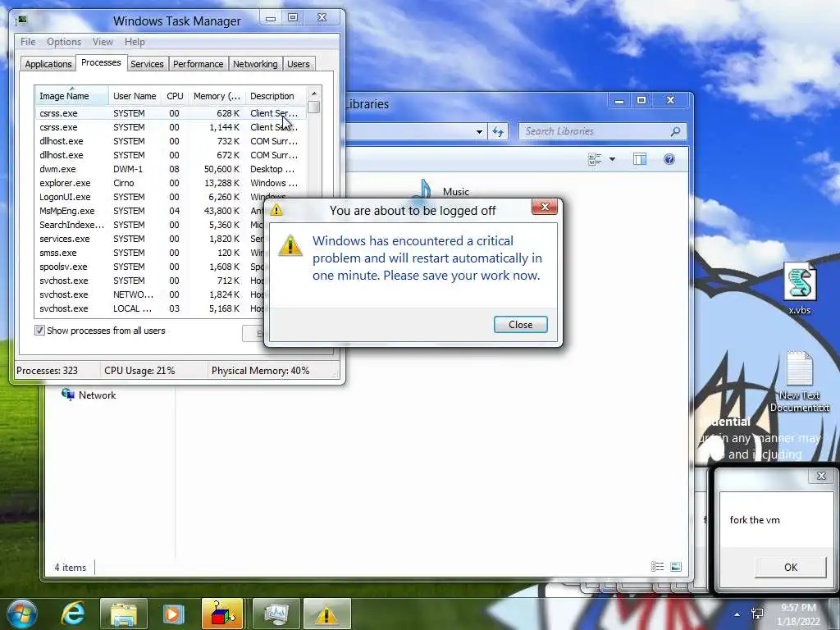Open the view options dropdown arrow
Screen dimensions: 840x630
coord(612,159)
